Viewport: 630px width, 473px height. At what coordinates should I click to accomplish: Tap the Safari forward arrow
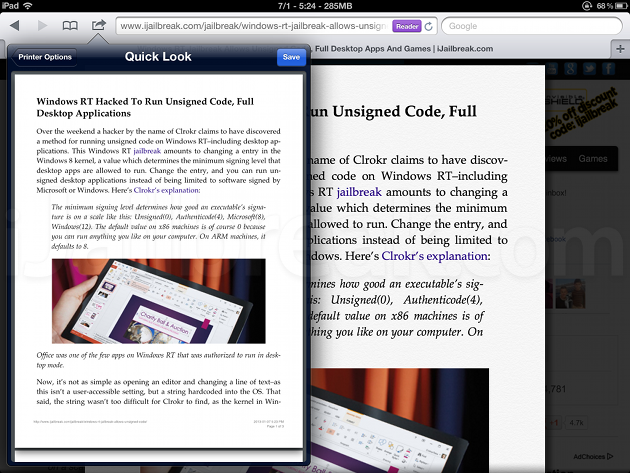click(42, 26)
